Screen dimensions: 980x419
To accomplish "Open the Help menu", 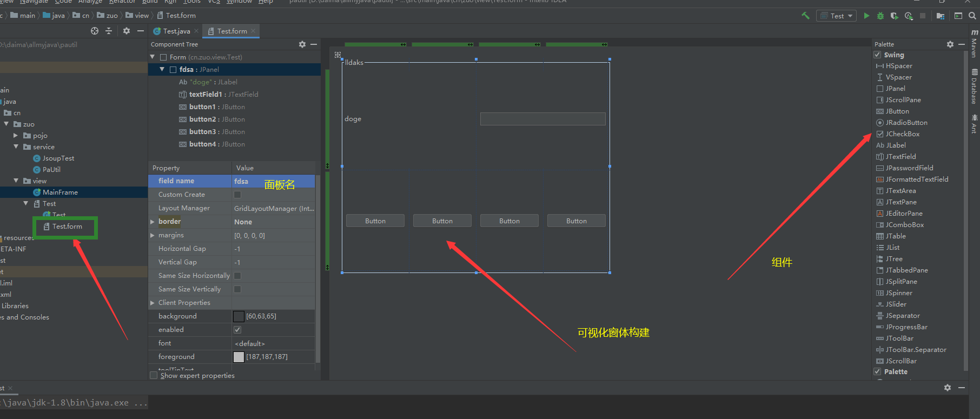I will (x=266, y=2).
